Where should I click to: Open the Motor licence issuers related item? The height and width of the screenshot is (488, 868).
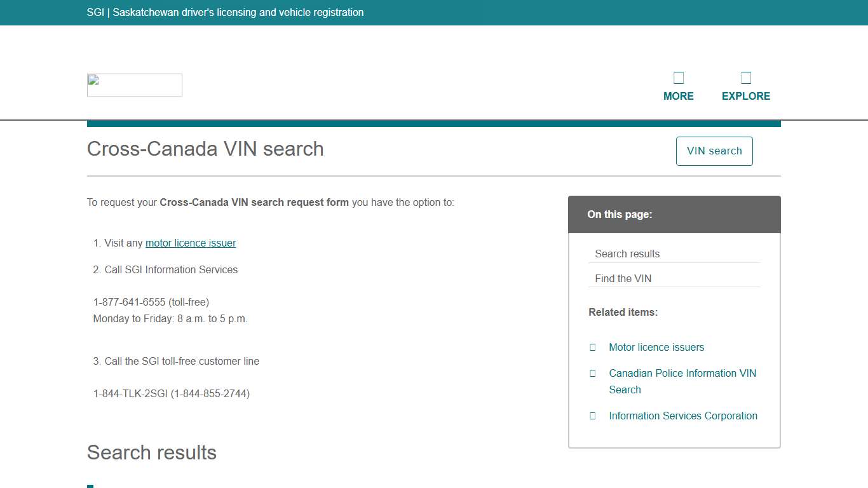656,347
